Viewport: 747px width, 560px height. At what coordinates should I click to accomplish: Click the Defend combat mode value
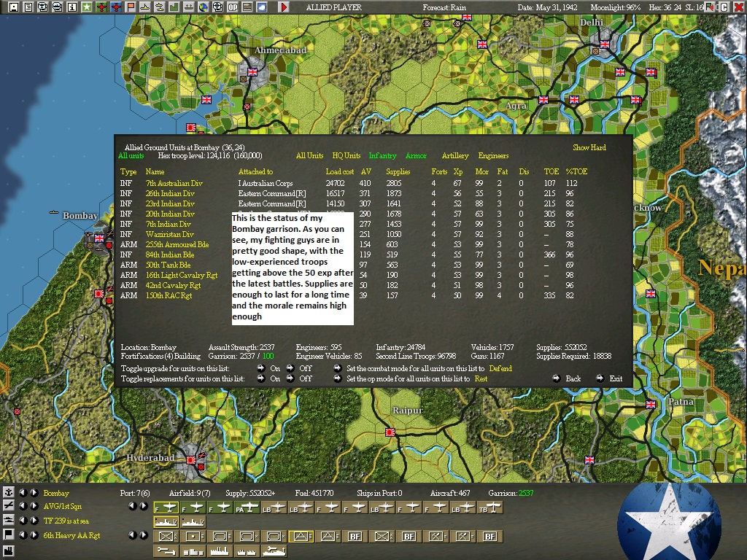click(x=500, y=368)
